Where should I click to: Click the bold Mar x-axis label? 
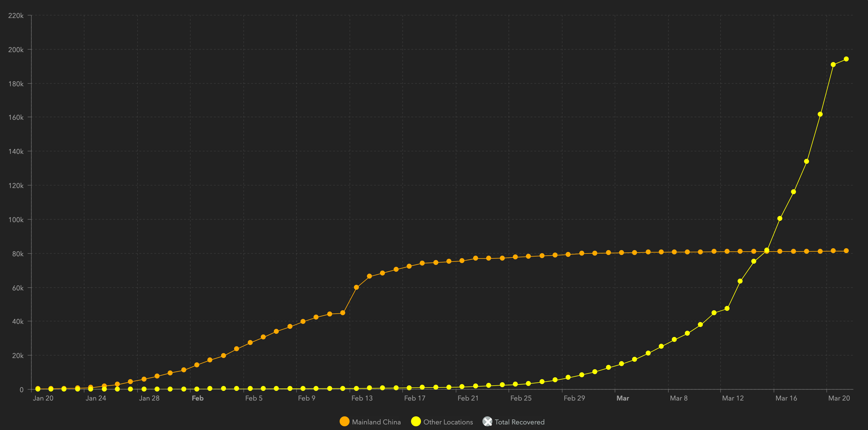tap(623, 398)
